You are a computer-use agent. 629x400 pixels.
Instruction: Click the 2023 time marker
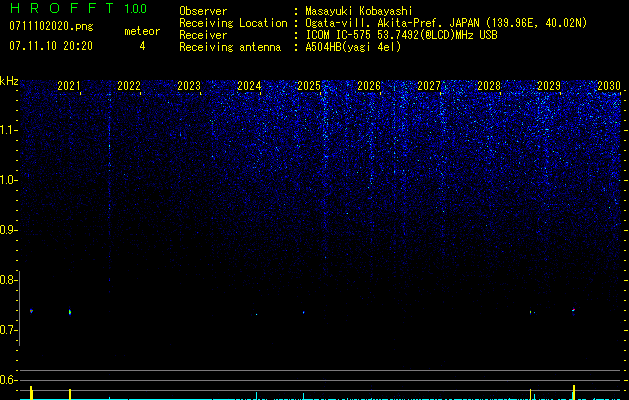point(189,86)
